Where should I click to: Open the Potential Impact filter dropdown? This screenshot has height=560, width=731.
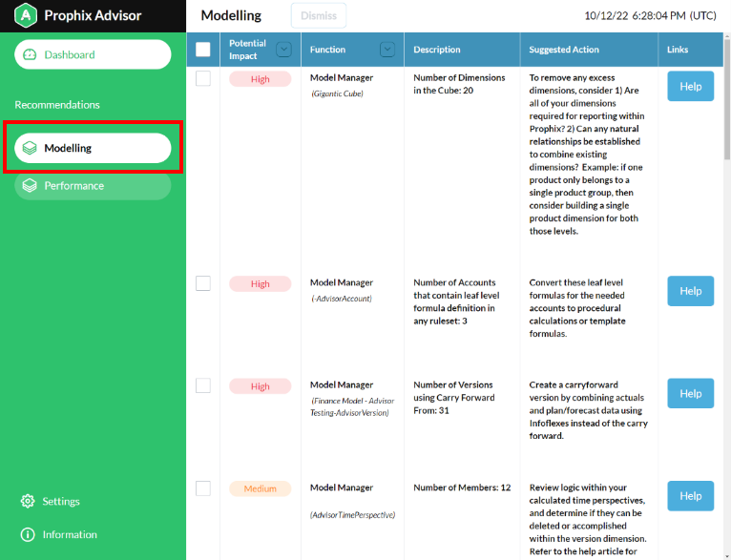click(x=283, y=50)
